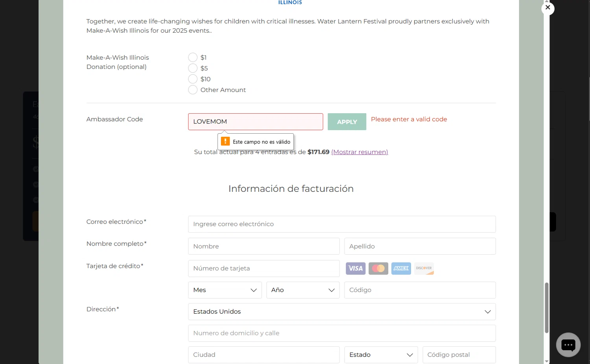
Task: Click the Ciudad city field
Action: point(264,355)
